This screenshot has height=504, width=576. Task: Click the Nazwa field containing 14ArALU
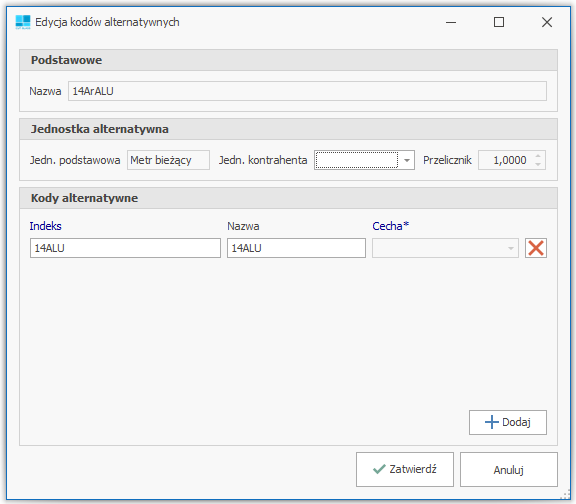click(307, 91)
